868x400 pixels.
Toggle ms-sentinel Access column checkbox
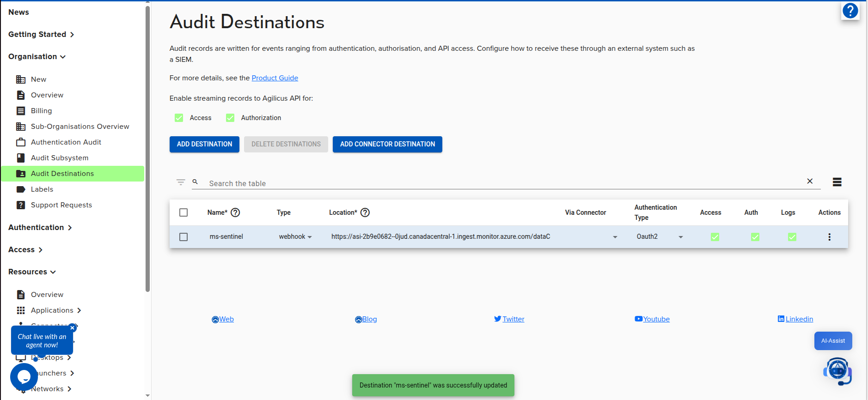pyautogui.click(x=715, y=237)
